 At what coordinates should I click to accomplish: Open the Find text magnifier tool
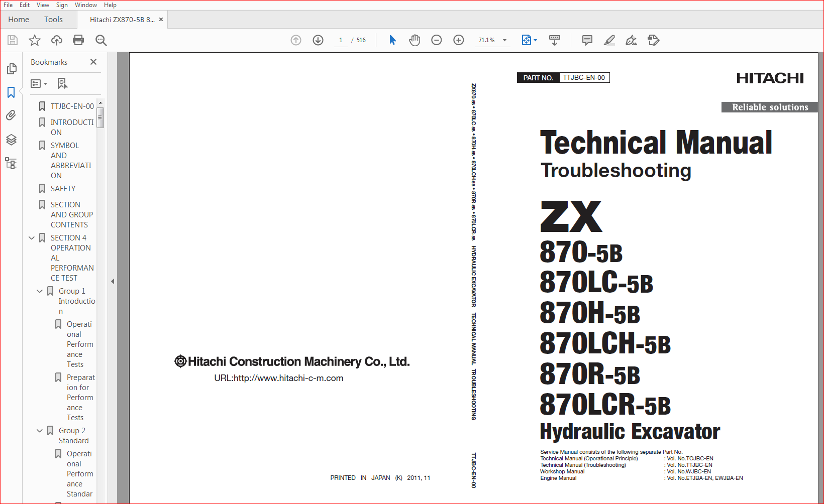pyautogui.click(x=101, y=40)
